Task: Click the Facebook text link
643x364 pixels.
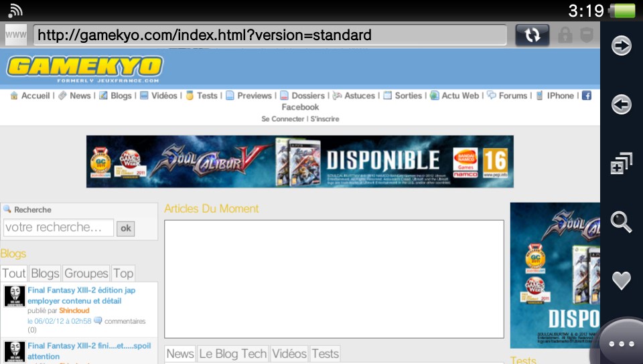Action: 300,107
